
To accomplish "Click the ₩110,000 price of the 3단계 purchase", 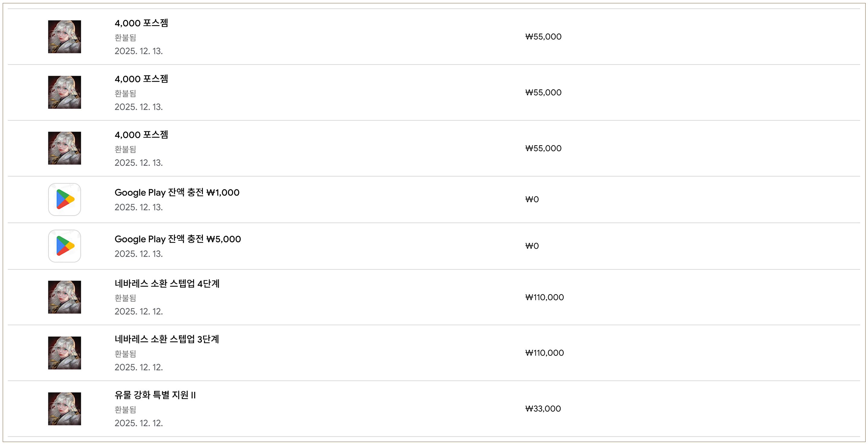I will [x=544, y=353].
